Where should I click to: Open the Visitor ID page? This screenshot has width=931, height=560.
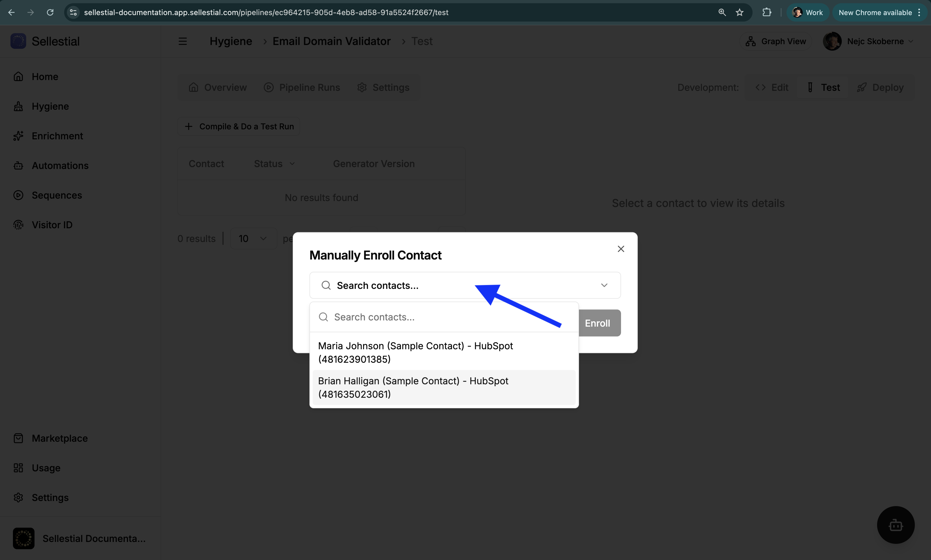(52, 225)
